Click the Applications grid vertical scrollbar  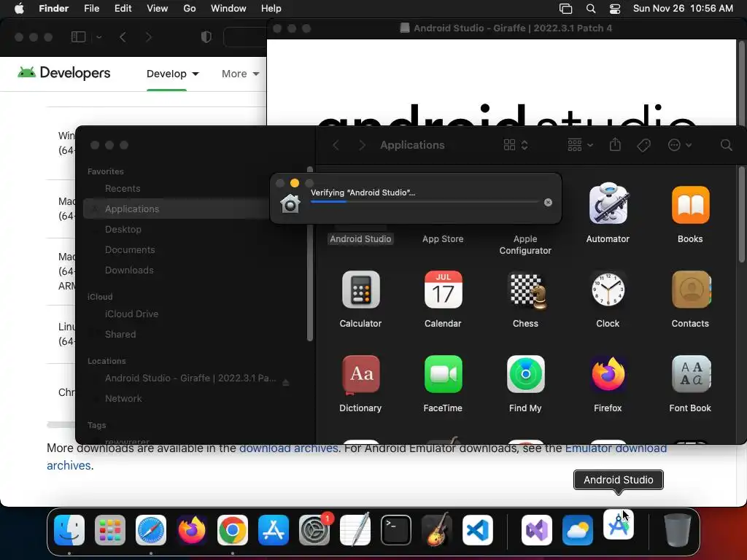point(742,214)
